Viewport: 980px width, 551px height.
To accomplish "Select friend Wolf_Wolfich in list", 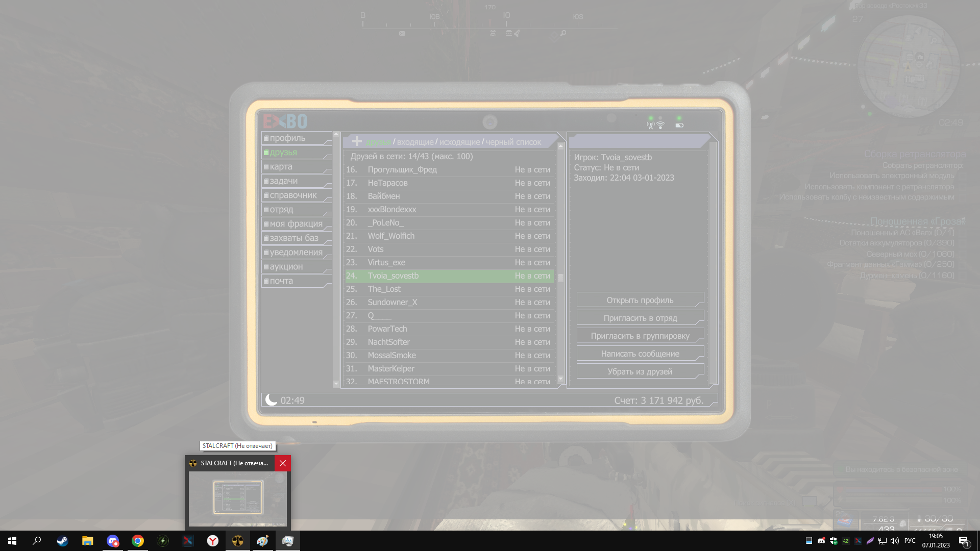I will tap(449, 236).
